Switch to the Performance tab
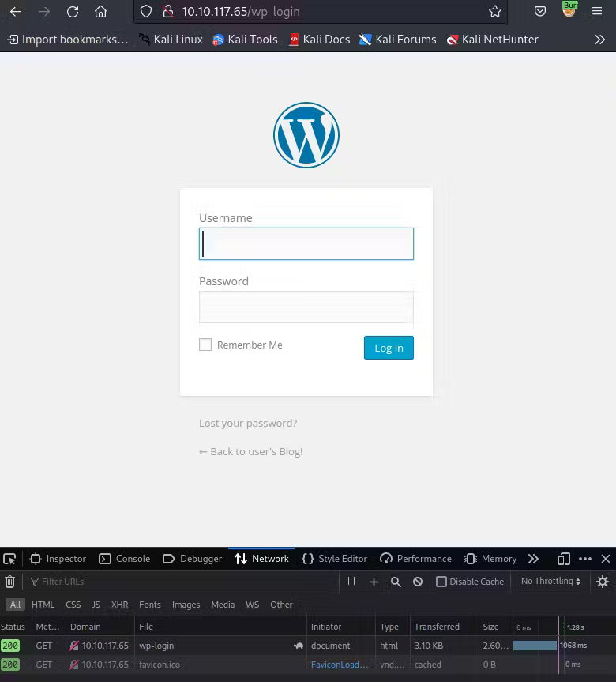Screen dimensions: 616x682 click(415, 559)
